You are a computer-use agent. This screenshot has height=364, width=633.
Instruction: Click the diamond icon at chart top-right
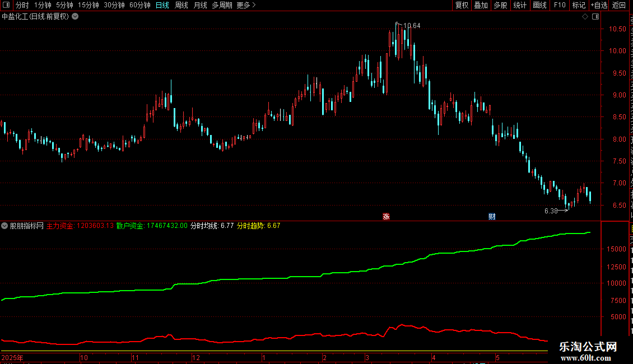pos(585,17)
